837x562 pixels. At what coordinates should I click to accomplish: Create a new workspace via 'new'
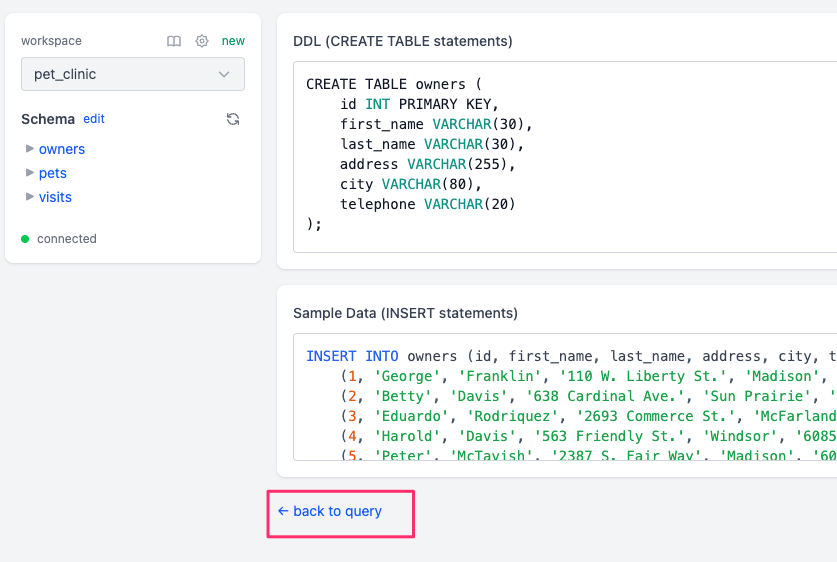[233, 41]
